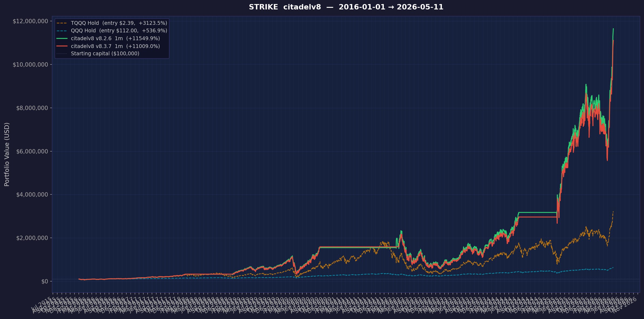
Task: Click the chart title 'STRIKE citadelv8'
Action: (346, 7)
